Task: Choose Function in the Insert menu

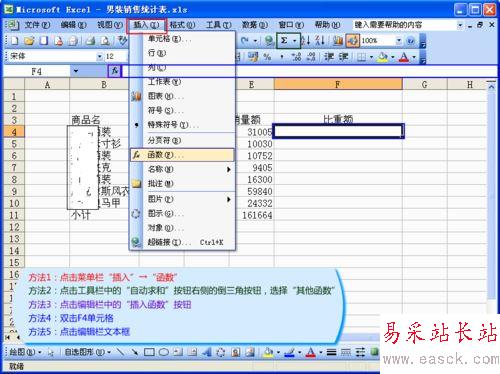Action: 182,155
